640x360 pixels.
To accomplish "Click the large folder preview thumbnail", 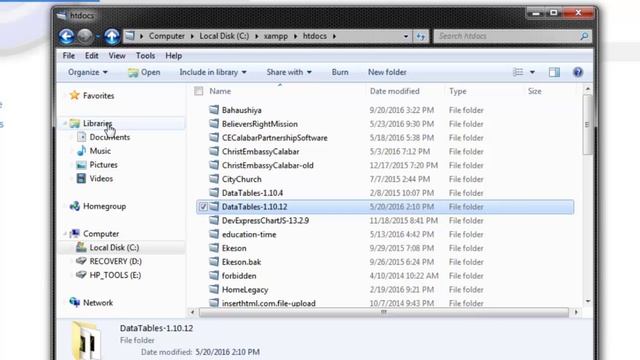I will 87,340.
